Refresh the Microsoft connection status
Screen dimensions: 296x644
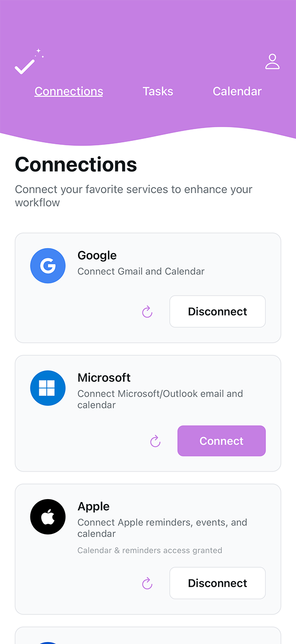click(155, 441)
